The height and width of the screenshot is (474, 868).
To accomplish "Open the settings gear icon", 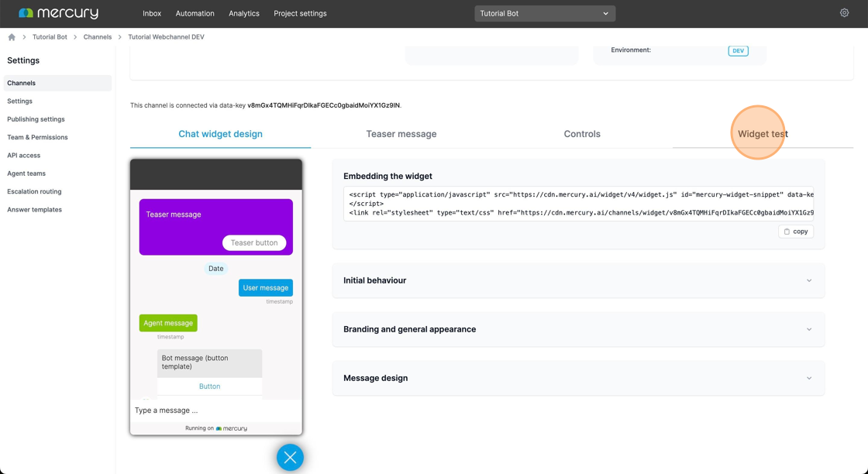I will tap(844, 12).
